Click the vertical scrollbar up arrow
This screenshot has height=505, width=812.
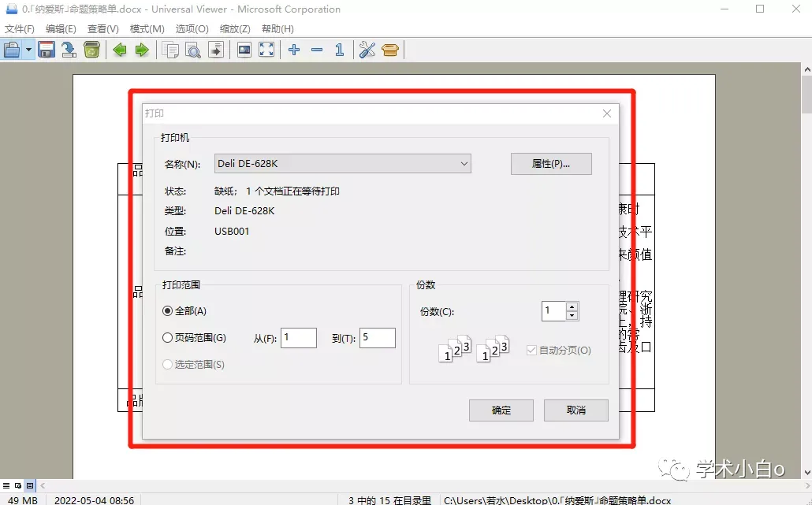[x=806, y=69]
